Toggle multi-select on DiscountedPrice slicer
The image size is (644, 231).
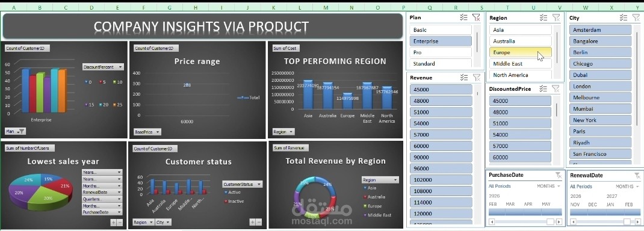click(x=543, y=88)
